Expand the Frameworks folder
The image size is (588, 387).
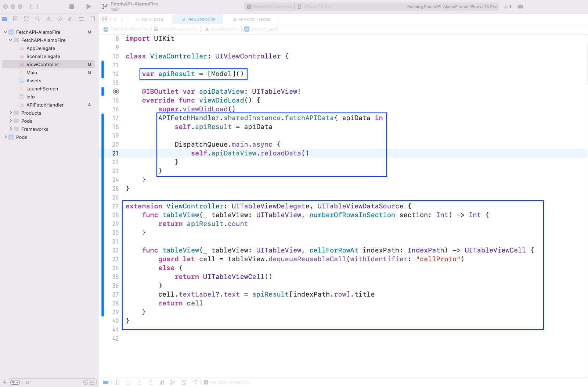(11, 129)
